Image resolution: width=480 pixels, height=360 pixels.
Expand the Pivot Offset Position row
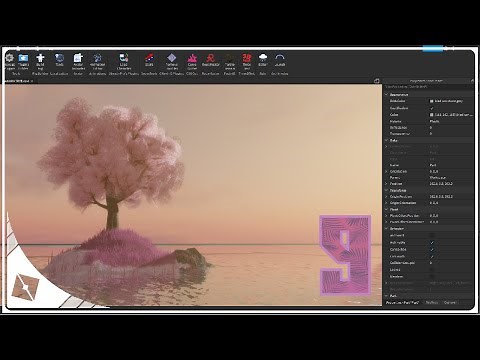tap(386, 216)
